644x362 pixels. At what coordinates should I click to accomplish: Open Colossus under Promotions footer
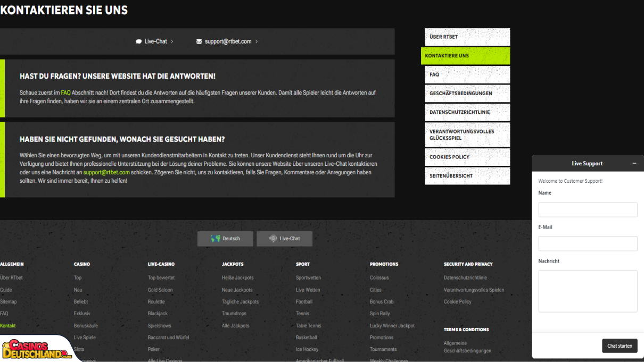click(379, 278)
